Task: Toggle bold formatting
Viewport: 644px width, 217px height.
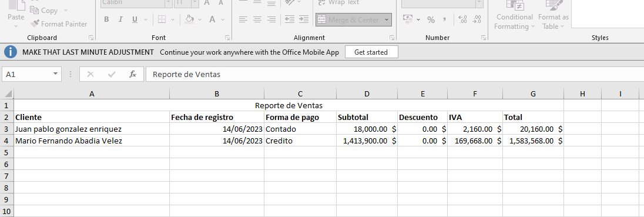Action: pos(106,19)
